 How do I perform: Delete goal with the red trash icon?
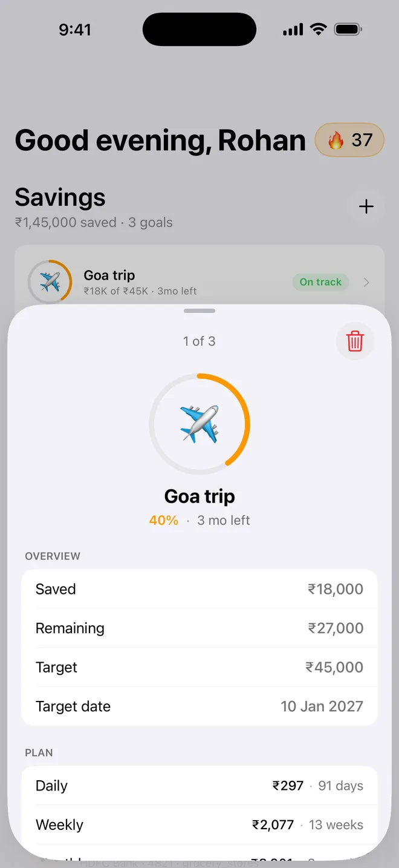tap(355, 341)
